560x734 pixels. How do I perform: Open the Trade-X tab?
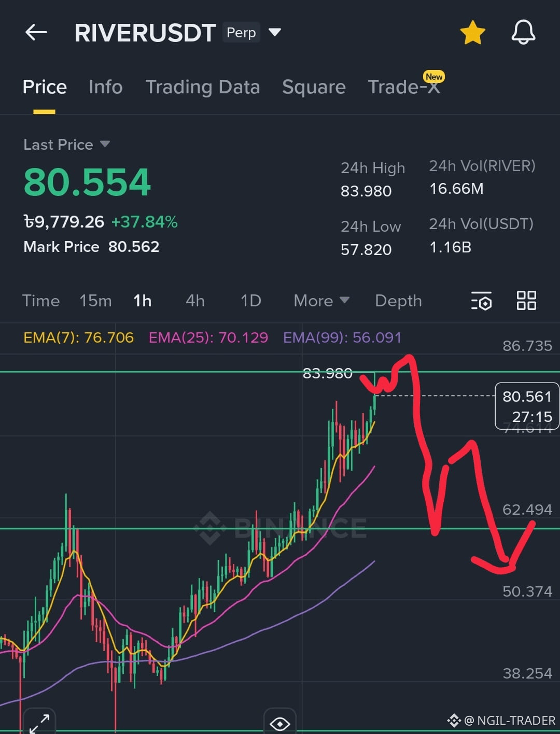point(404,87)
